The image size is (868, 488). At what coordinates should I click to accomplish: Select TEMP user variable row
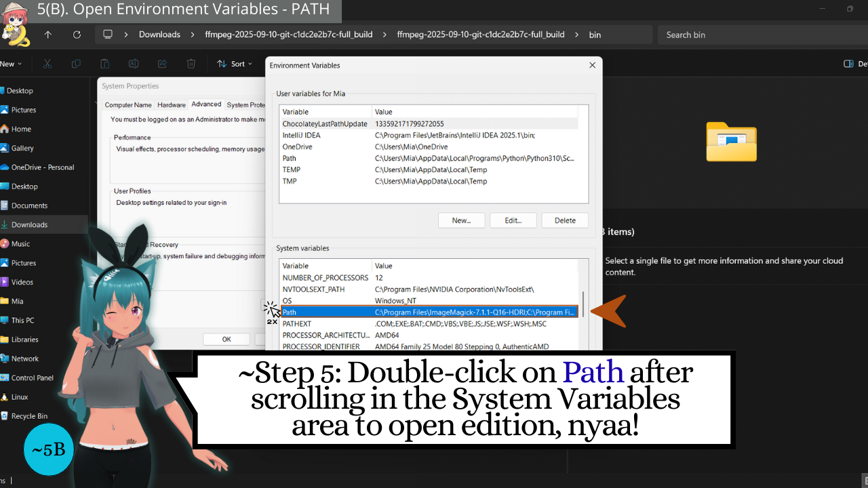pyautogui.click(x=429, y=169)
